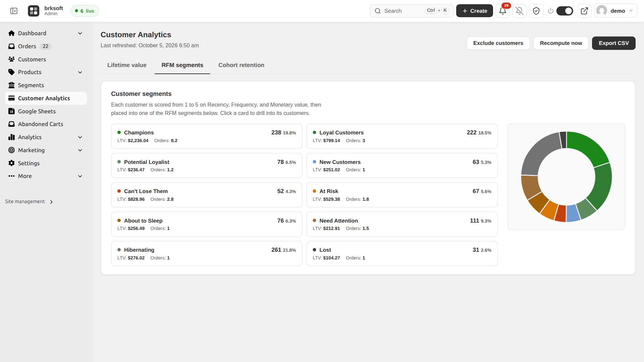Click the Abandoned Carts icon
Image resolution: width=644 pixels, height=362 pixels.
tap(12, 124)
